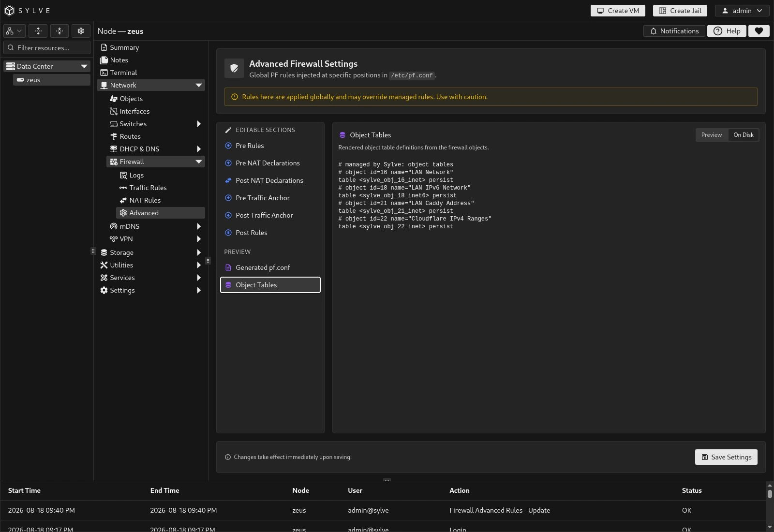Click the Sylve cube logo icon
This screenshot has height=532, width=774.
pos(9,11)
